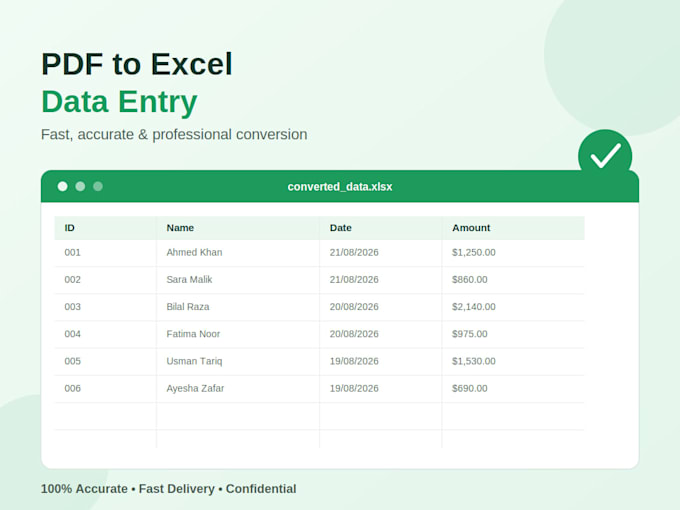Select the $690.00 amount cell

pyautogui.click(x=513, y=389)
